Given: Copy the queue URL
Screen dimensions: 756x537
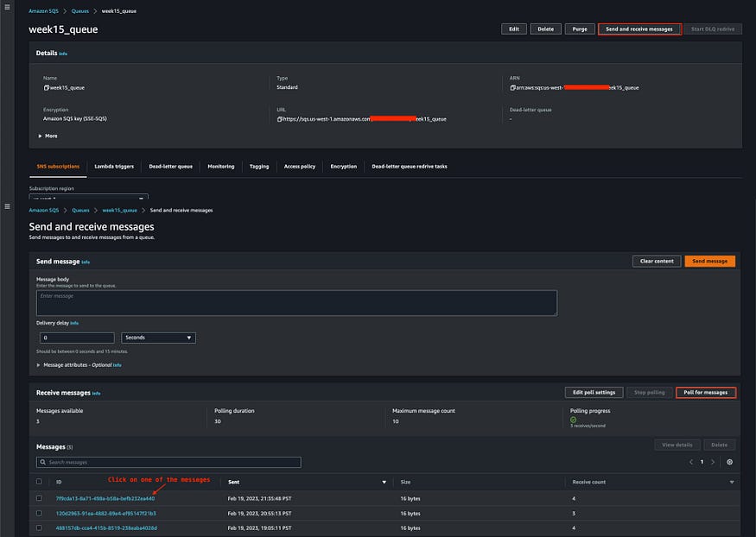Looking at the screenshot, I should 280,119.
